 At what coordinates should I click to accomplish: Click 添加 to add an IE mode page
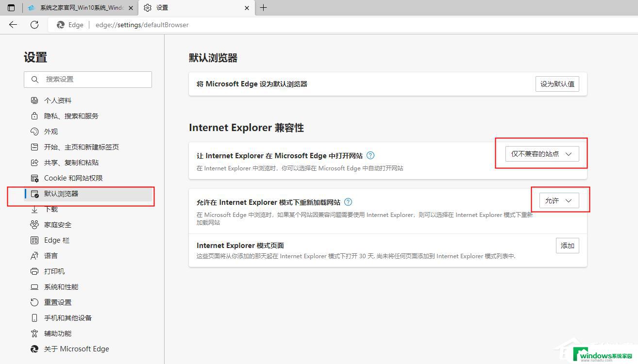point(568,246)
